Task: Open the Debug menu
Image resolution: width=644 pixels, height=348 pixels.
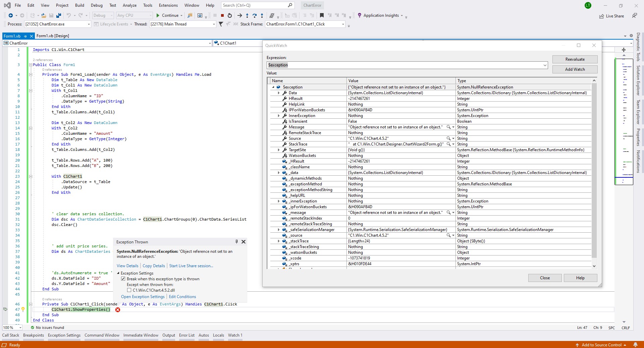Action: coord(97,5)
